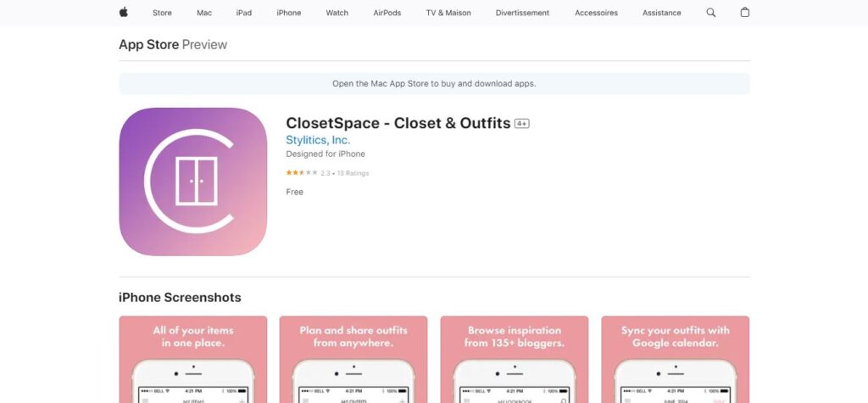Select iPad in the navigation bar
This screenshot has width=868, height=403.
(243, 13)
